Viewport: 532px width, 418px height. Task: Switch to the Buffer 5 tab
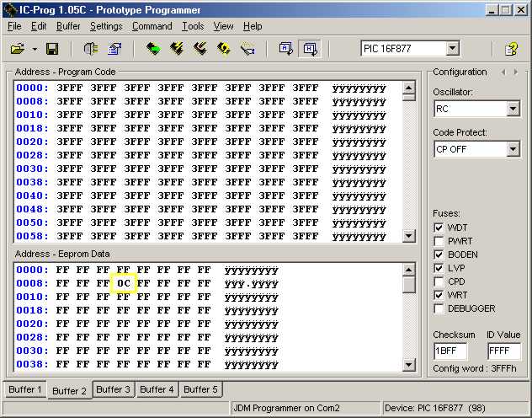[200, 389]
